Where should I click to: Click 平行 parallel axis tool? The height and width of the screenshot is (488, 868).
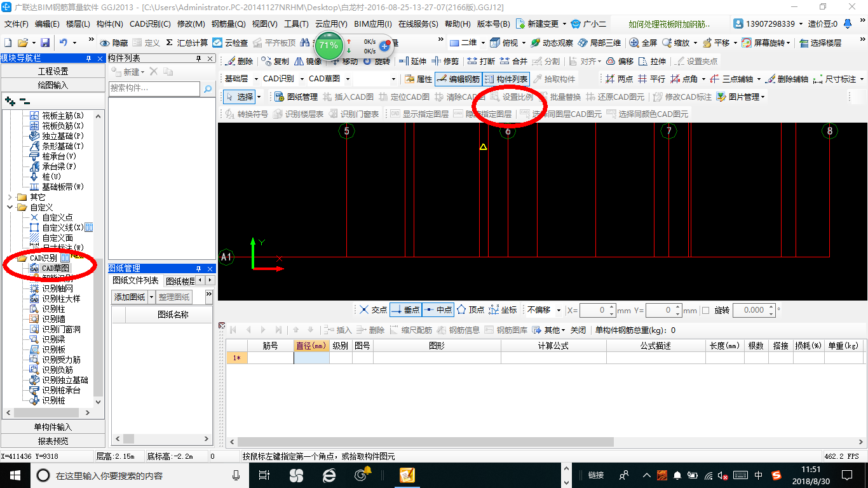click(652, 79)
